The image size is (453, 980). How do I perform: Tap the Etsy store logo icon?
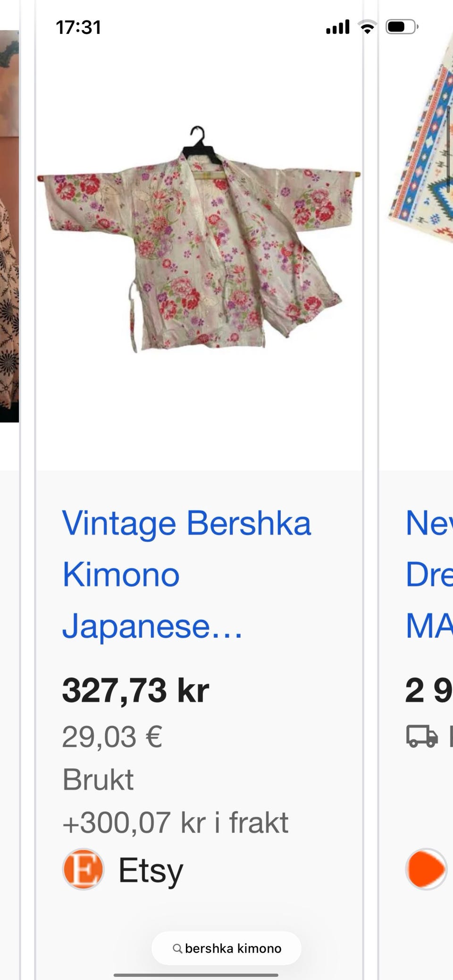[83, 869]
